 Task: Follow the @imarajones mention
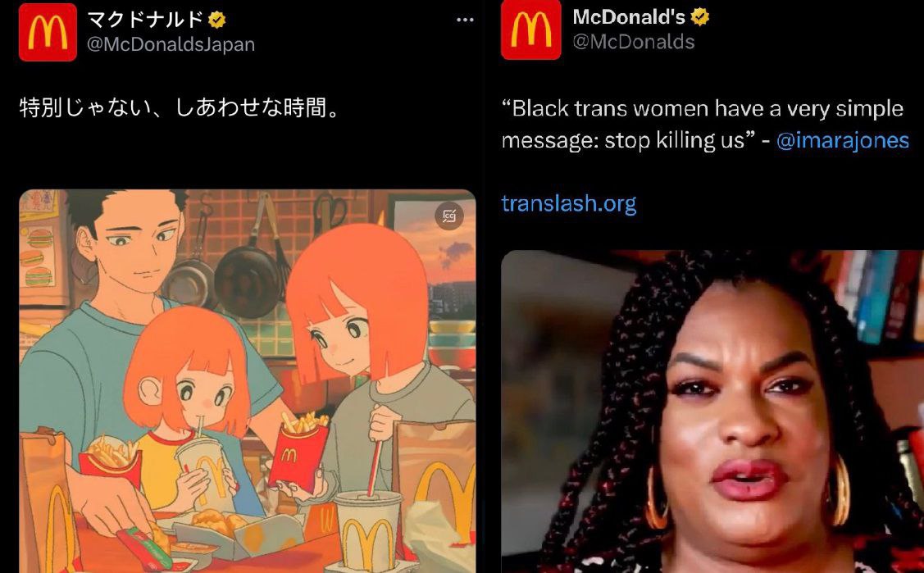843,140
